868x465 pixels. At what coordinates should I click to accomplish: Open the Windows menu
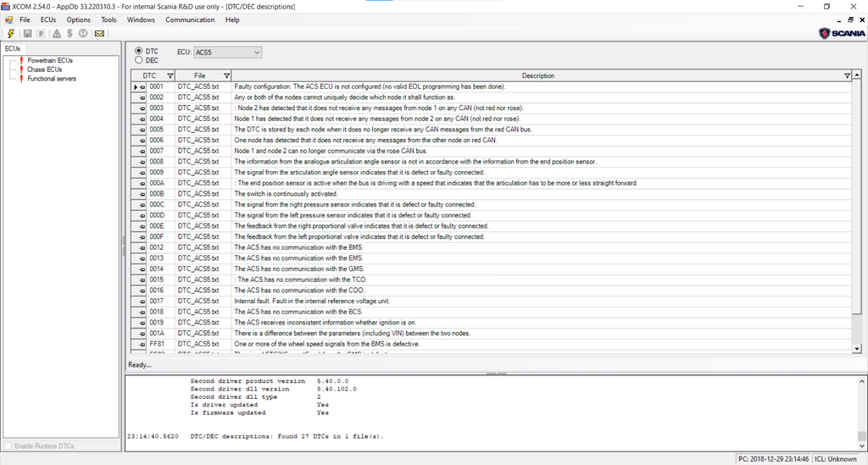click(x=141, y=20)
